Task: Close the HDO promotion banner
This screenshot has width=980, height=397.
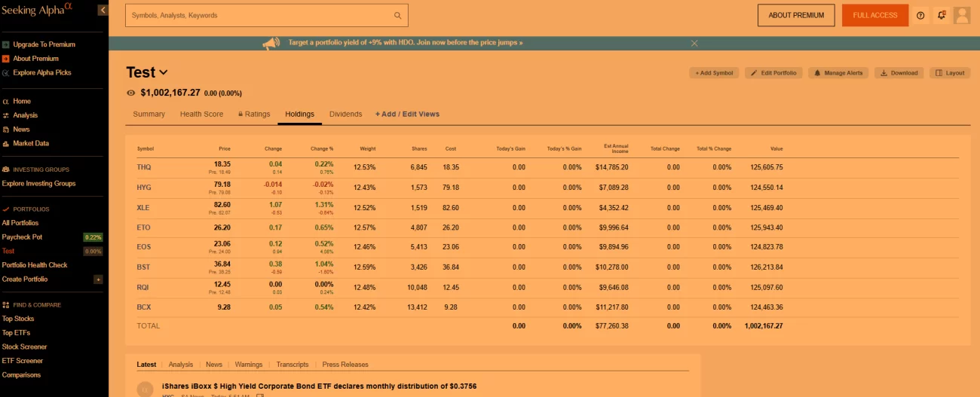Action: (695, 44)
